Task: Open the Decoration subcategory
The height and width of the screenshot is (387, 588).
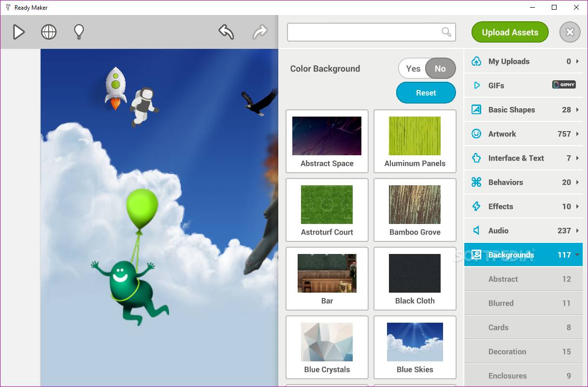Action: 523,352
